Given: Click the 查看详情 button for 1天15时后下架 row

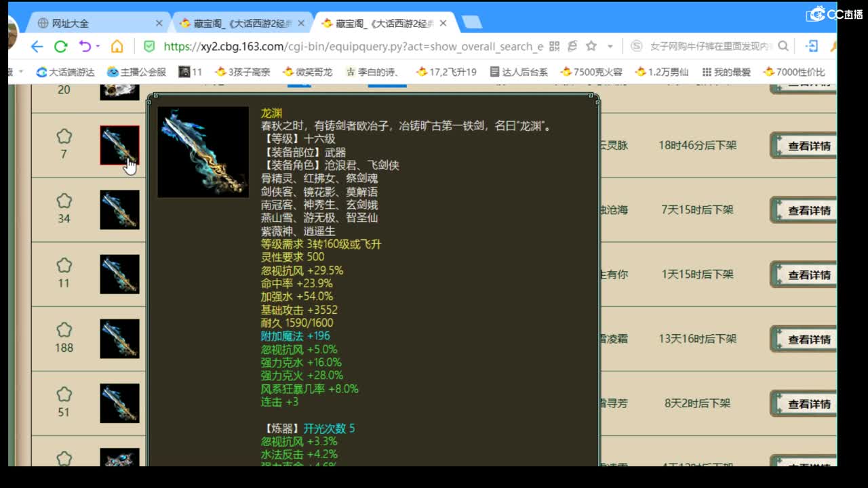Looking at the screenshot, I should coord(804,274).
